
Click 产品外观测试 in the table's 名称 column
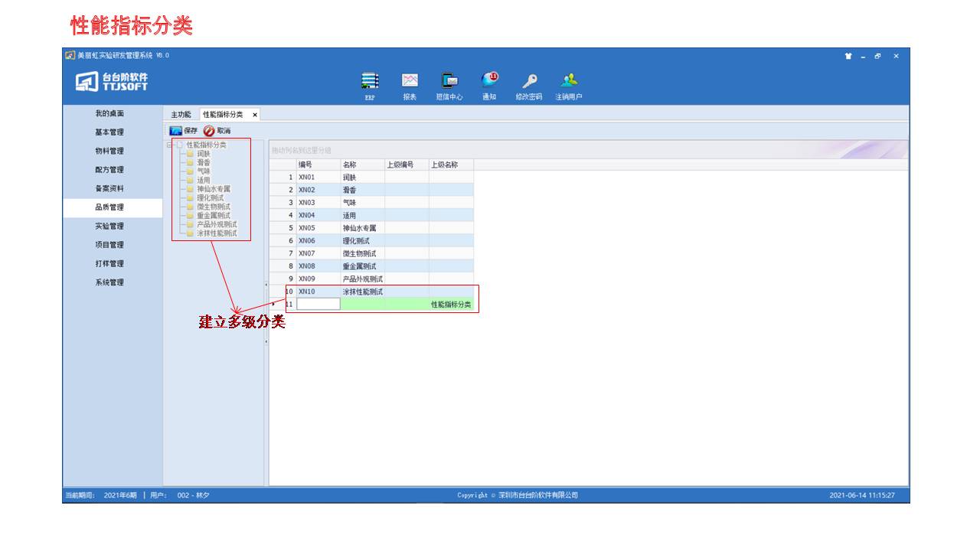point(363,279)
